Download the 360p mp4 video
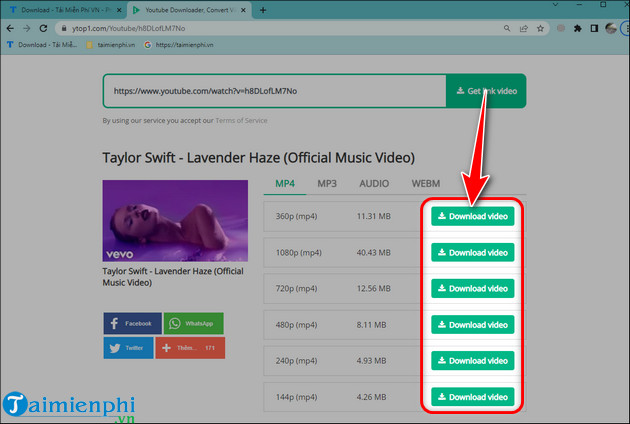The image size is (630, 424). pos(472,216)
